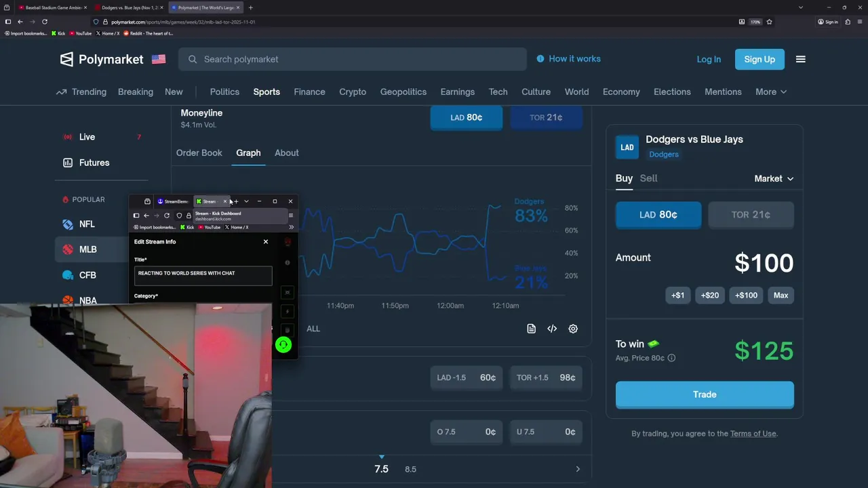Open Futures in the sidebar
The height and width of the screenshot is (488, 868).
click(102, 163)
